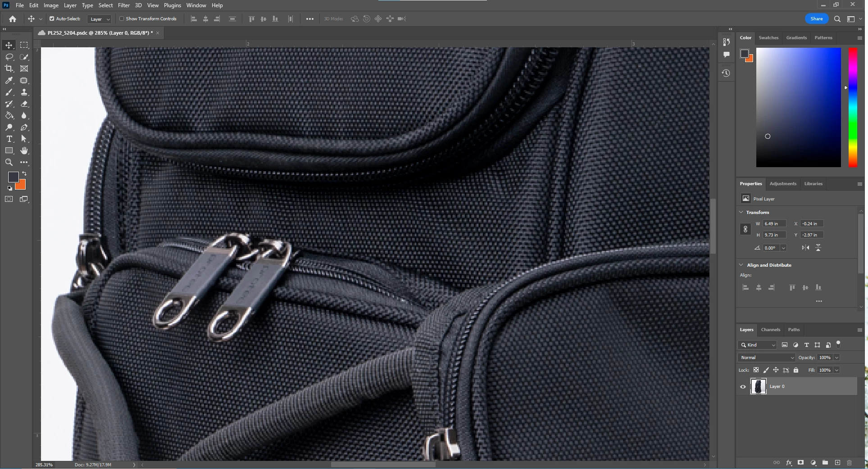Swap foreground and background colors
This screenshot has width=868, height=469.
point(24,173)
